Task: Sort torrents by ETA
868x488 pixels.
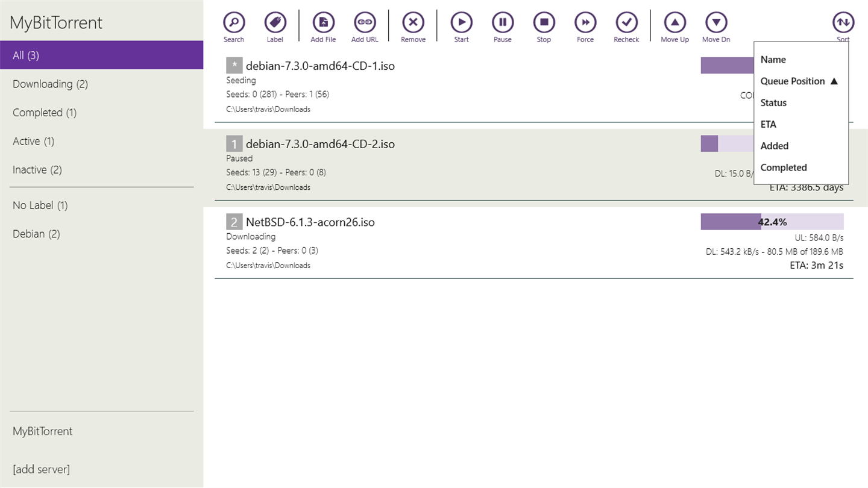Action: [x=801, y=125]
